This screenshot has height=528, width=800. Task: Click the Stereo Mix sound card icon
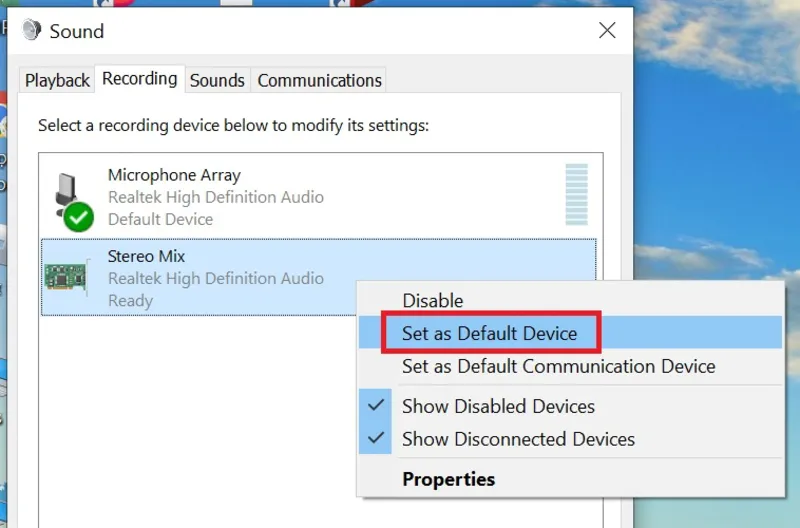tap(66, 273)
